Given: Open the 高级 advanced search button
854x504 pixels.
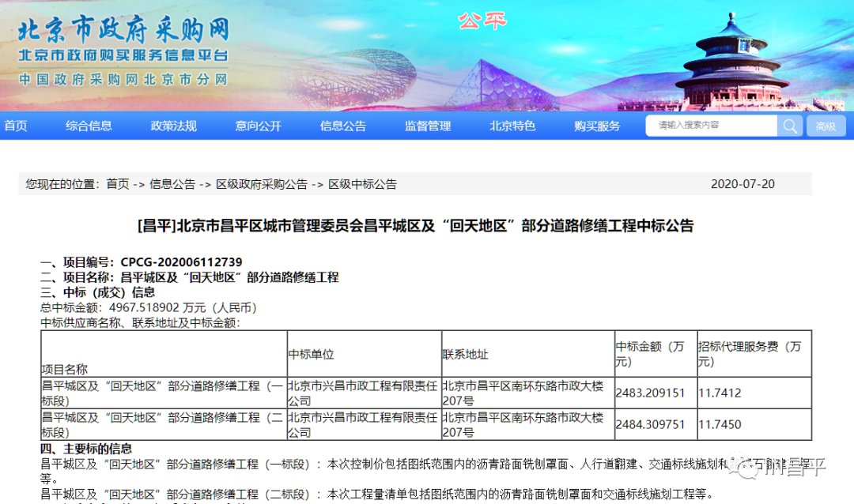Looking at the screenshot, I should [x=826, y=126].
